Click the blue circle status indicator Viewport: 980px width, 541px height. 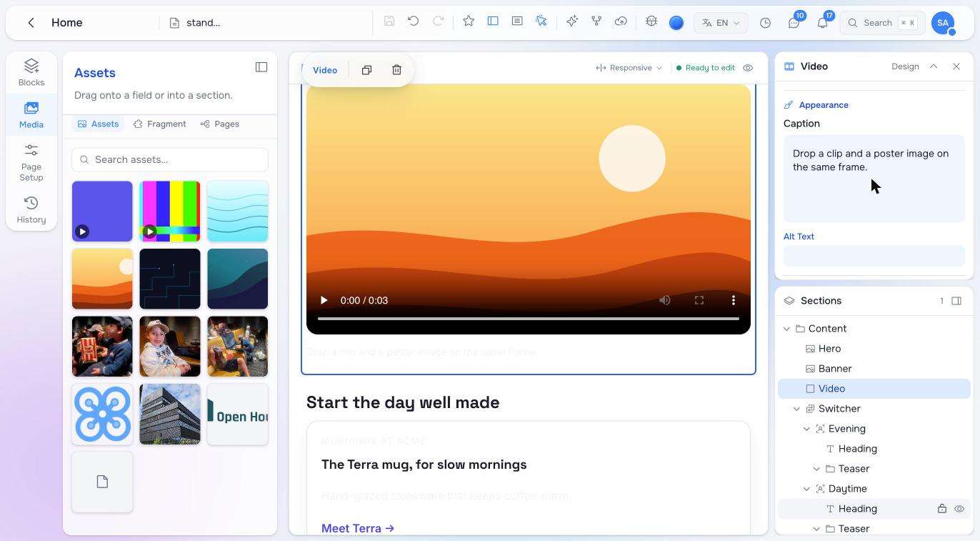point(676,23)
